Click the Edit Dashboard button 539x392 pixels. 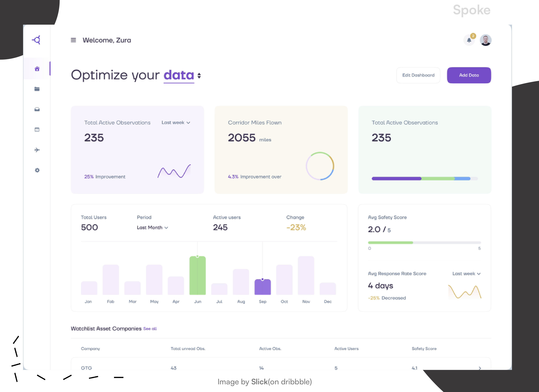(418, 75)
